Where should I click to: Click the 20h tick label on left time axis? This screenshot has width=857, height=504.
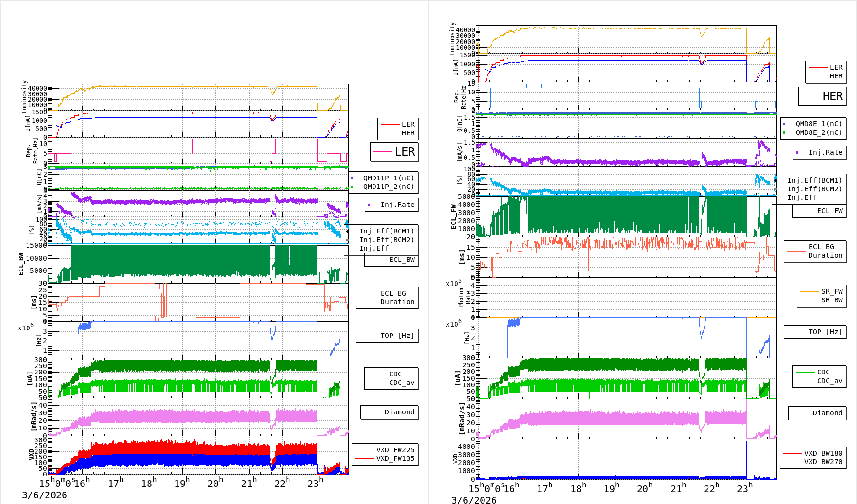215,483
